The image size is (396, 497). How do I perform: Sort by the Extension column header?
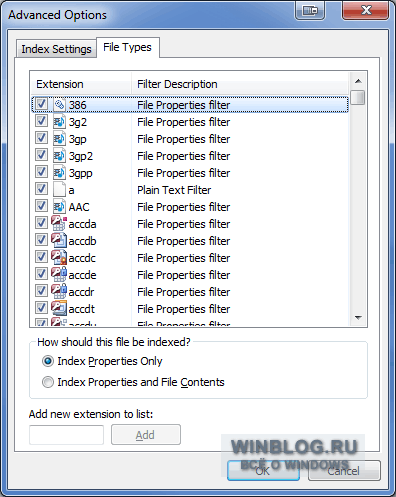[81, 84]
